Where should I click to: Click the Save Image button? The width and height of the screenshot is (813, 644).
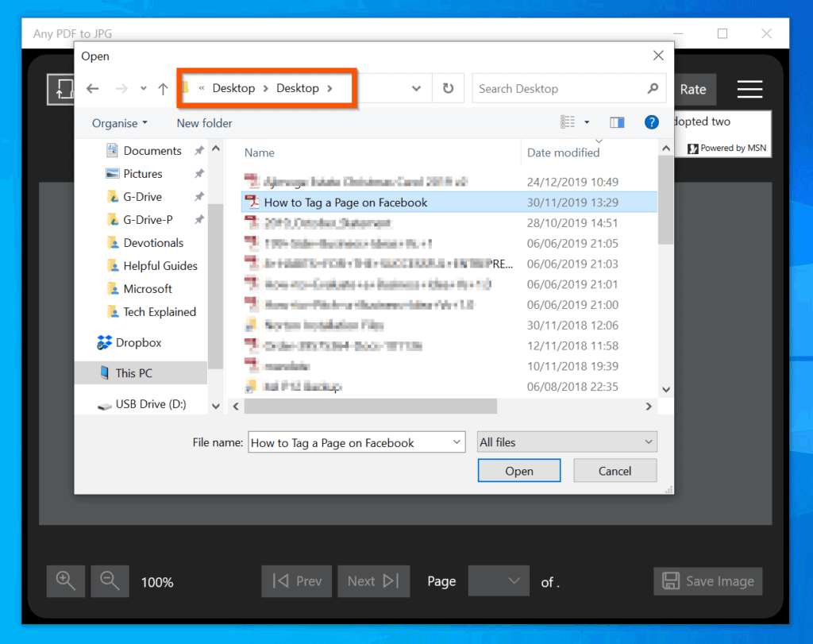coord(707,581)
